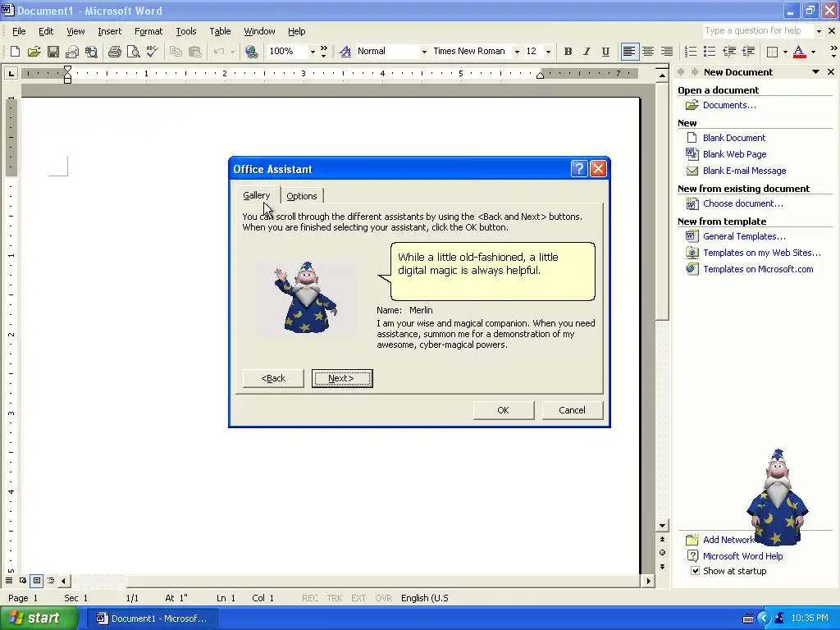Open the Font Color dropdown arrow
The image size is (840, 630).
coord(813,52)
